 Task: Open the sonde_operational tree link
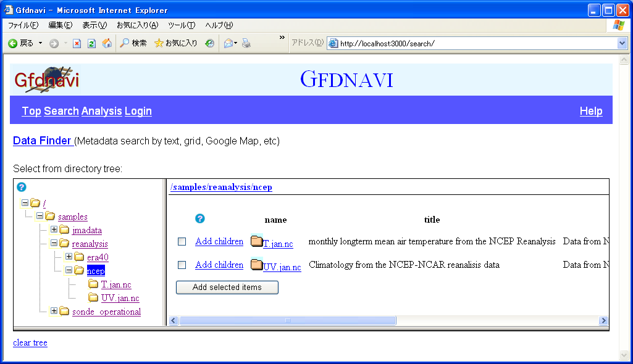(x=107, y=312)
